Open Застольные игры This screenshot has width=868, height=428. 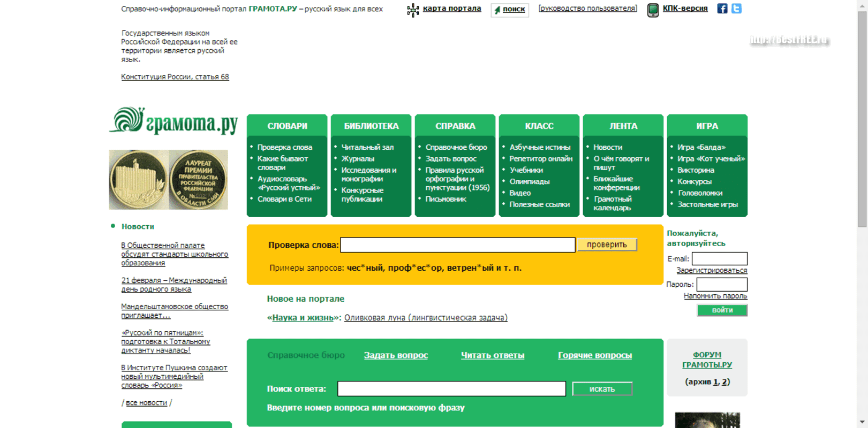(708, 204)
